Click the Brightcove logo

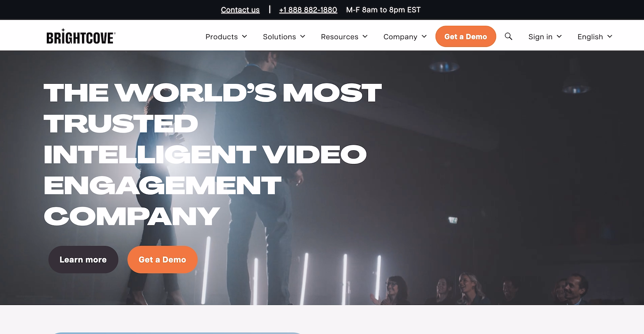tap(81, 36)
